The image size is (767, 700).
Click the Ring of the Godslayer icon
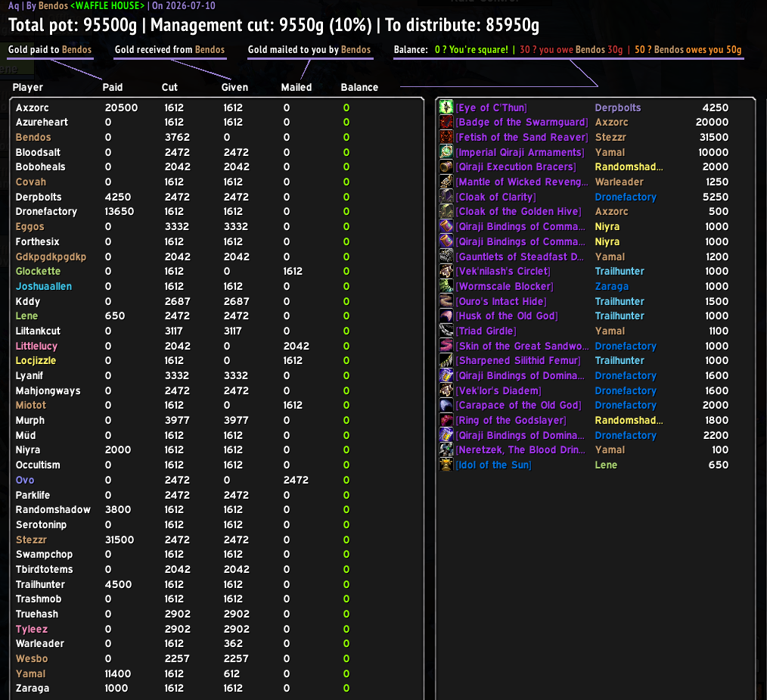tap(446, 421)
